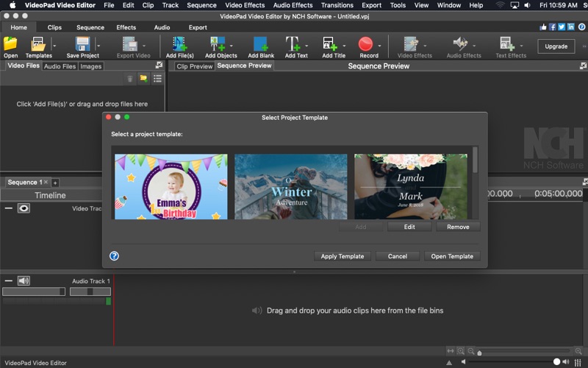Click the Open folder icon
This screenshot has height=368, width=588.
(10, 44)
